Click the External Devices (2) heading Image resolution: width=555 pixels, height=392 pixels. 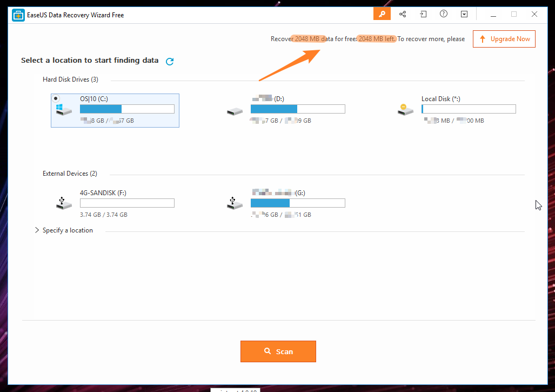coord(70,174)
